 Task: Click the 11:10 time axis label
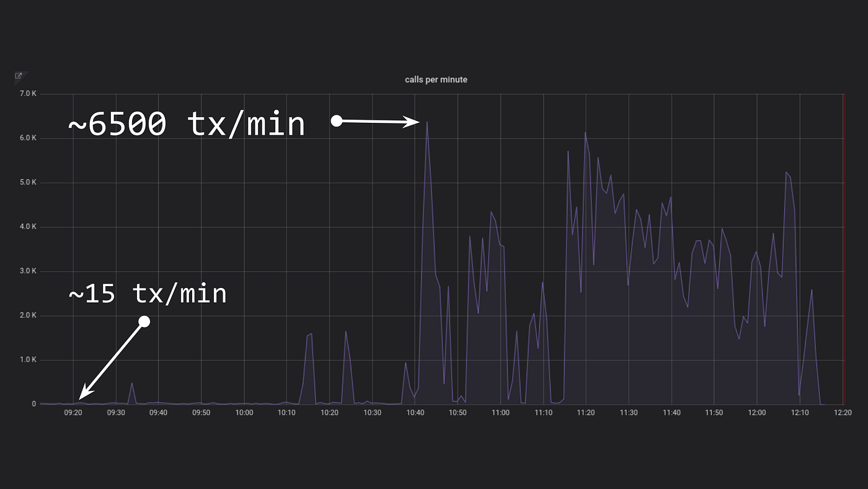[544, 413]
